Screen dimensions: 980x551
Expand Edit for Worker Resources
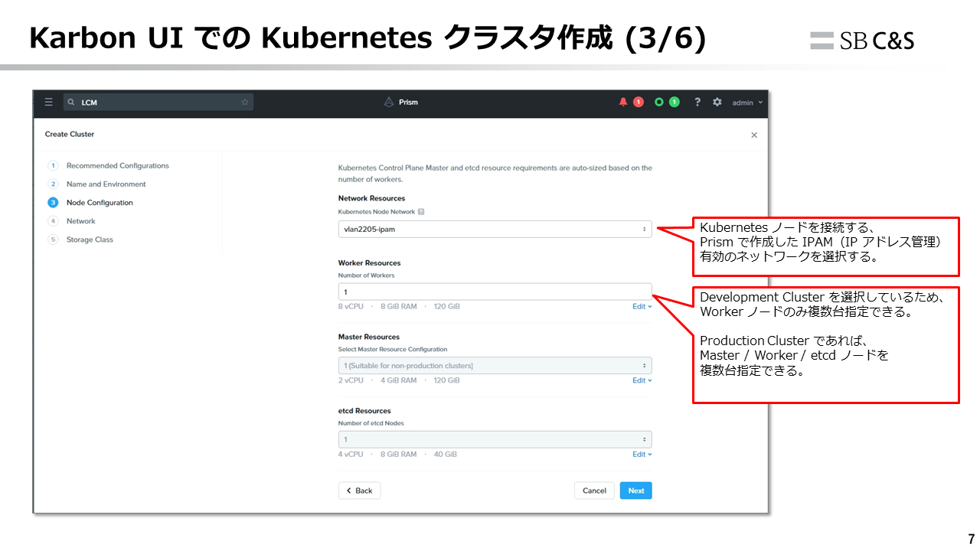pos(642,306)
